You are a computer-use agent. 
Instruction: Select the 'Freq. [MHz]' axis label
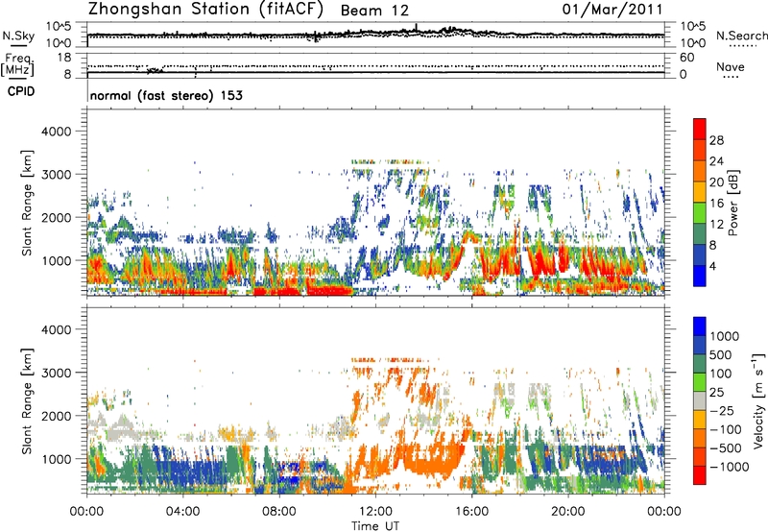pyautogui.click(x=18, y=64)
